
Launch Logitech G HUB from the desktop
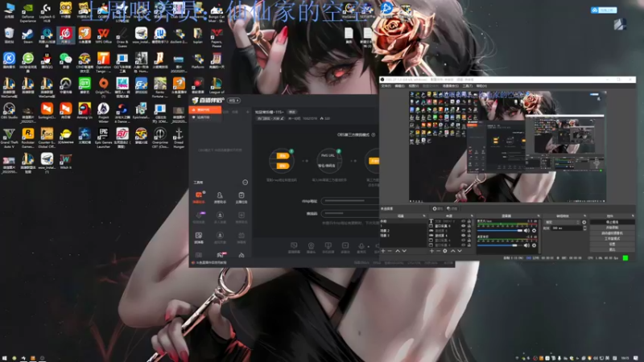click(47, 11)
